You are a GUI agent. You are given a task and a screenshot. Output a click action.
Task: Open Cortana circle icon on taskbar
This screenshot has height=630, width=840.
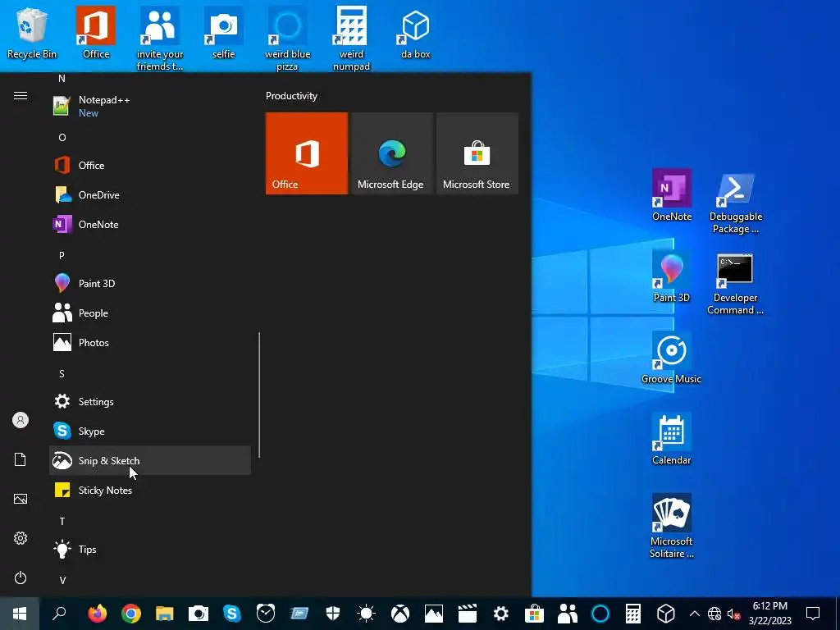(600, 614)
